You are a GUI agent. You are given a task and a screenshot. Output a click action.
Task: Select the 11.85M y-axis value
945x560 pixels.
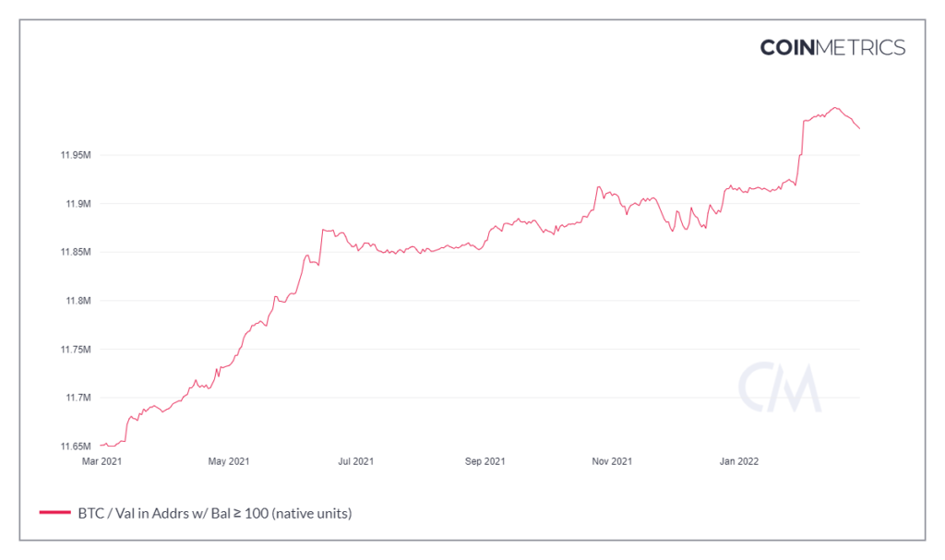click(75, 252)
